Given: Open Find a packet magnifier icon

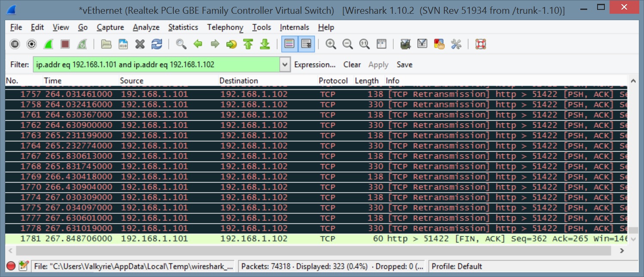Looking at the screenshot, I should tap(181, 44).
